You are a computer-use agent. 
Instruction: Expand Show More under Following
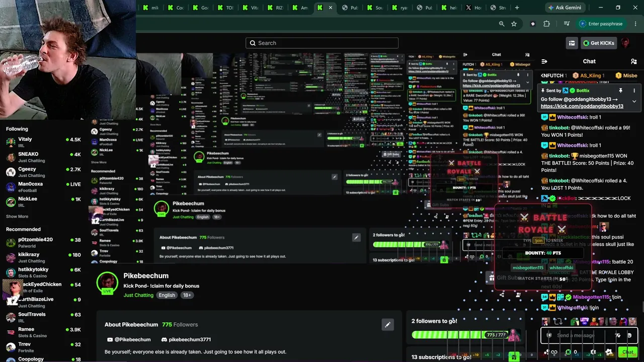tap(17, 217)
